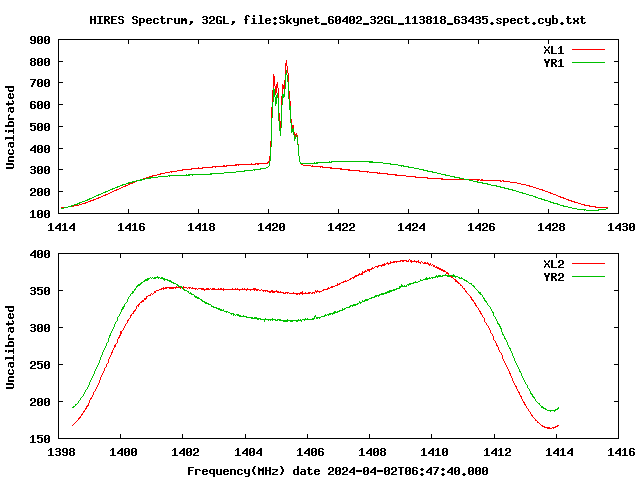Click the 1416 tick label in top plot

point(131,227)
